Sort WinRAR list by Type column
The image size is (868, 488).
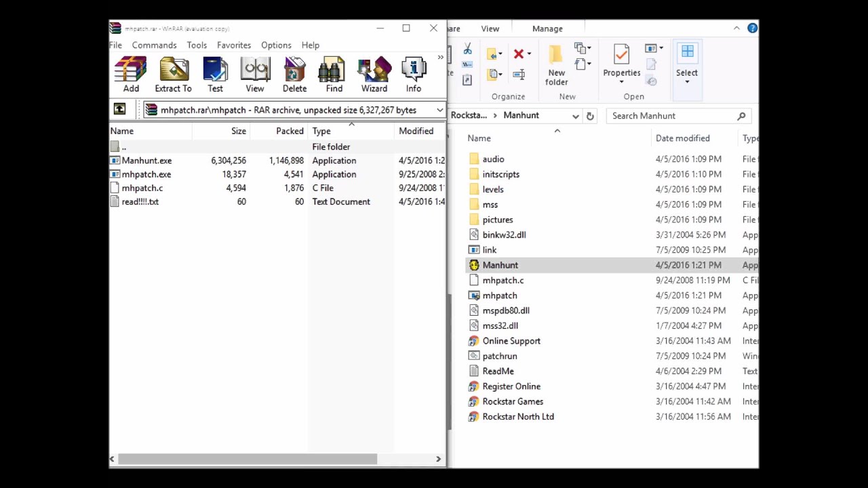351,131
